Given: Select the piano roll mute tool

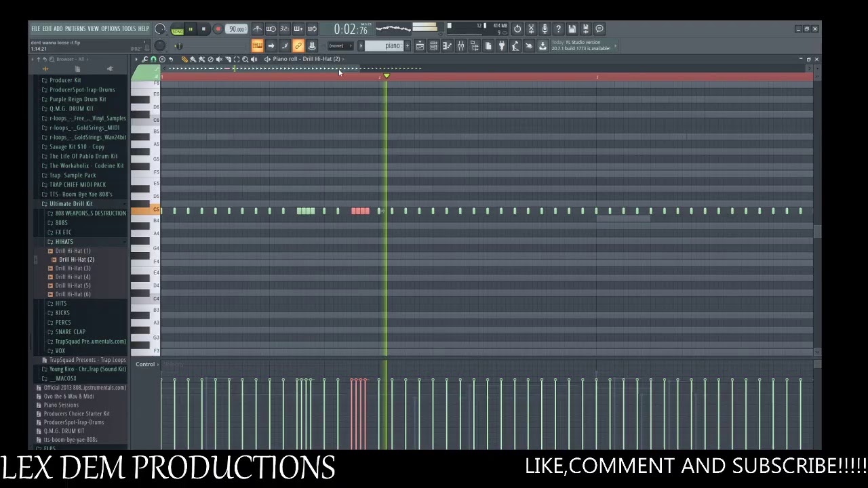Looking at the screenshot, I should tap(219, 59).
